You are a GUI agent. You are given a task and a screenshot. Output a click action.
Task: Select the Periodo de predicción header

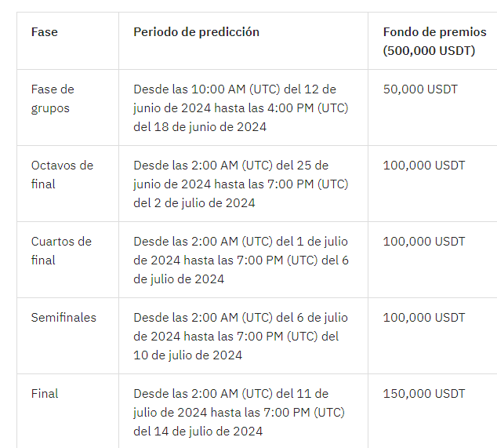point(196,32)
